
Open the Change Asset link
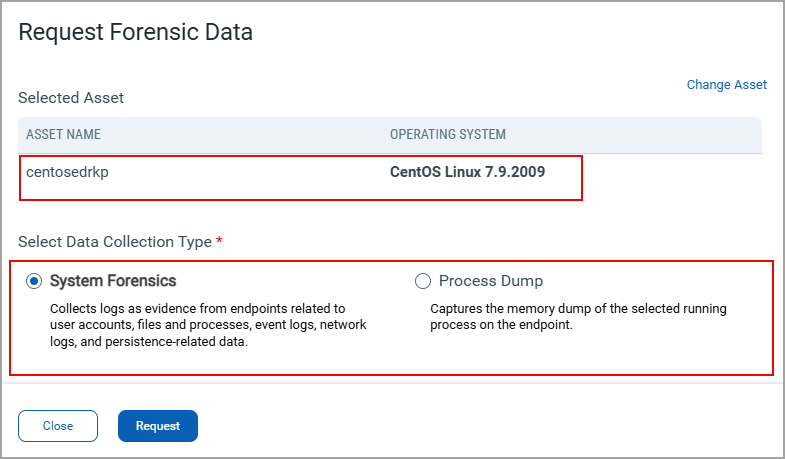tap(726, 85)
